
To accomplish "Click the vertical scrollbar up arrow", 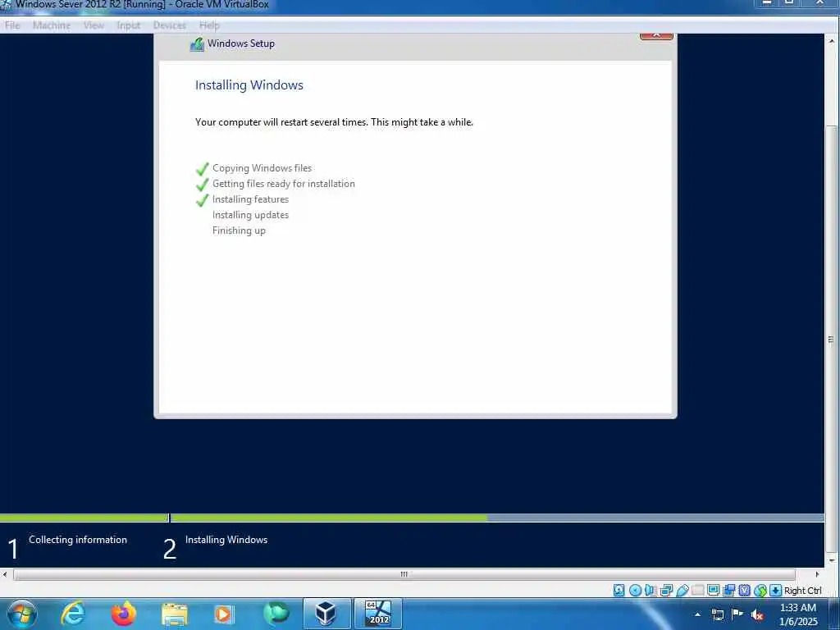I will click(832, 41).
